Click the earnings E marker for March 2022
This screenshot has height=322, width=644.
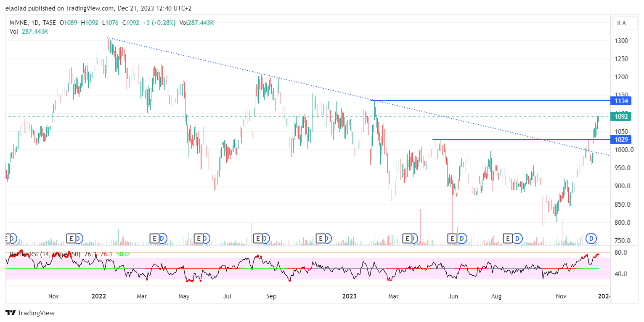tap(154, 239)
